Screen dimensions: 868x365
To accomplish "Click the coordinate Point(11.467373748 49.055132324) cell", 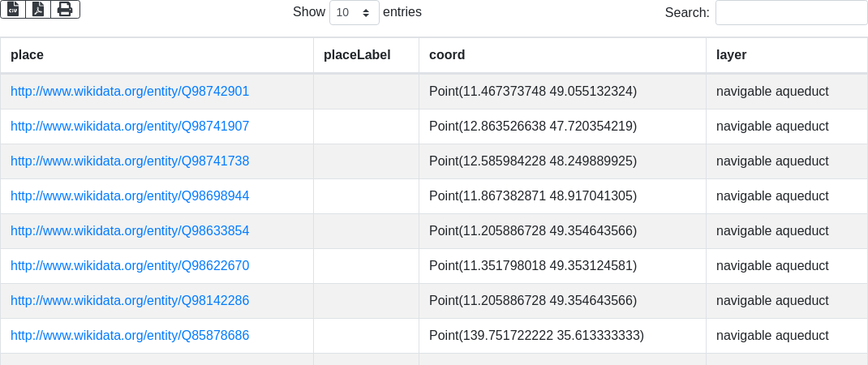I will tap(533, 92).
